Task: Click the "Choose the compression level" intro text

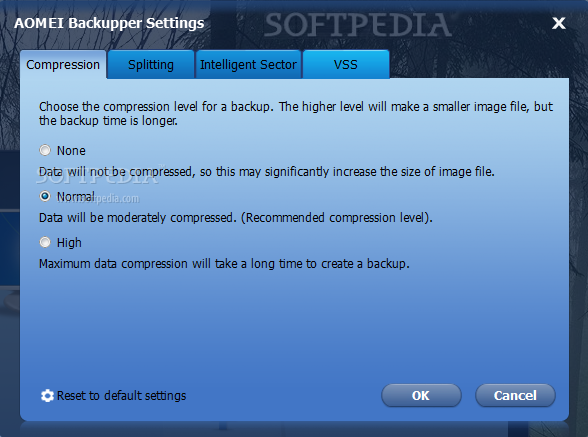Action: click(x=296, y=114)
